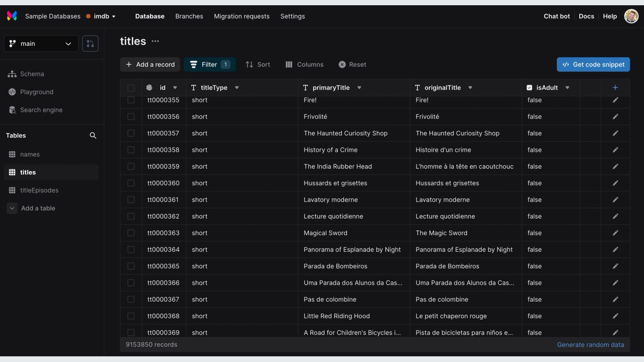The height and width of the screenshot is (362, 644).
Task: Select checkbox for row tt0000360
Action: [x=131, y=183]
